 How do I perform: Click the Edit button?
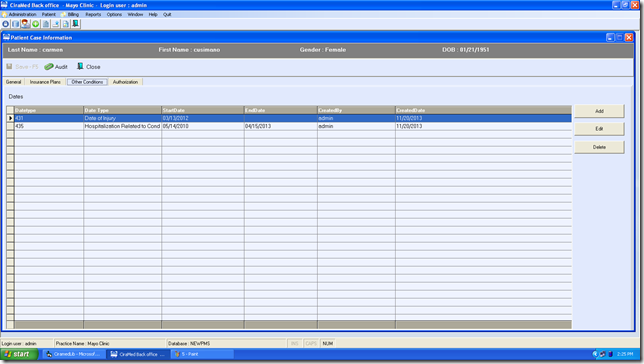pos(599,129)
